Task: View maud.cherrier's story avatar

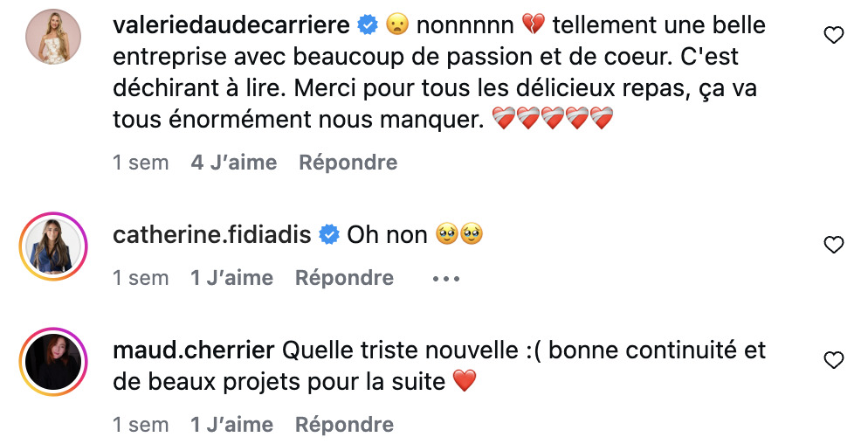Action: coord(53,361)
